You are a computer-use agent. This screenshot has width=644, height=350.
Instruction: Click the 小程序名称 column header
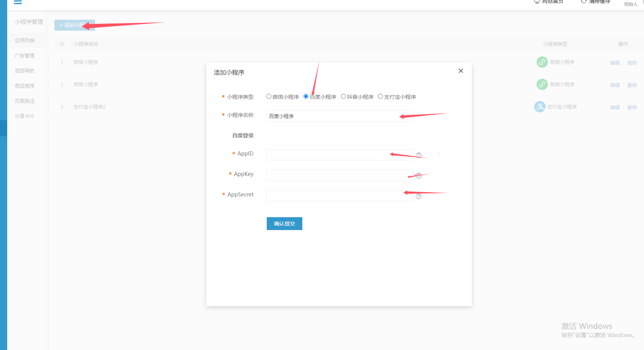[86, 44]
